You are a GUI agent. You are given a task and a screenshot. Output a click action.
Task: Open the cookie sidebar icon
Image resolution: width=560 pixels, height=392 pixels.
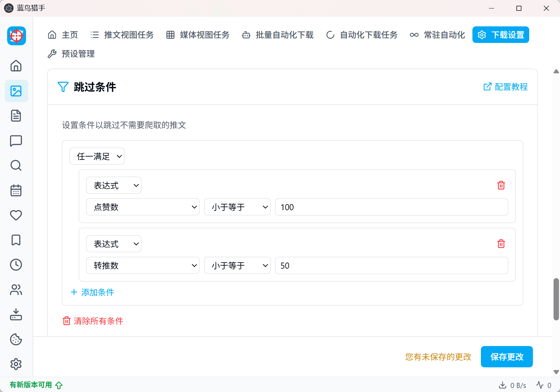click(16, 339)
